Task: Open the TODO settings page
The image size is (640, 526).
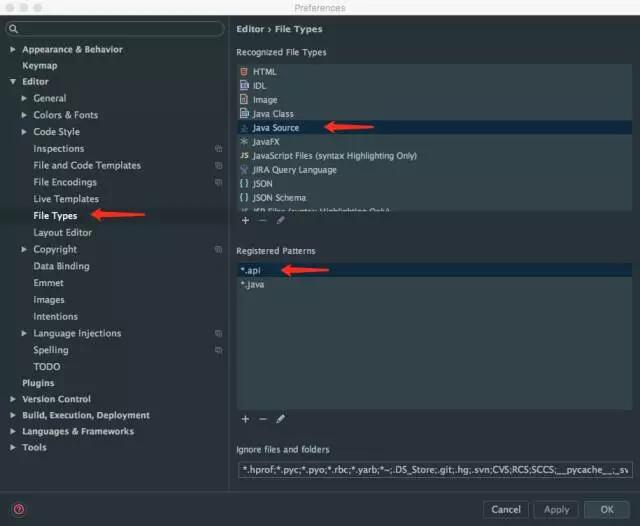Action: pyautogui.click(x=47, y=367)
